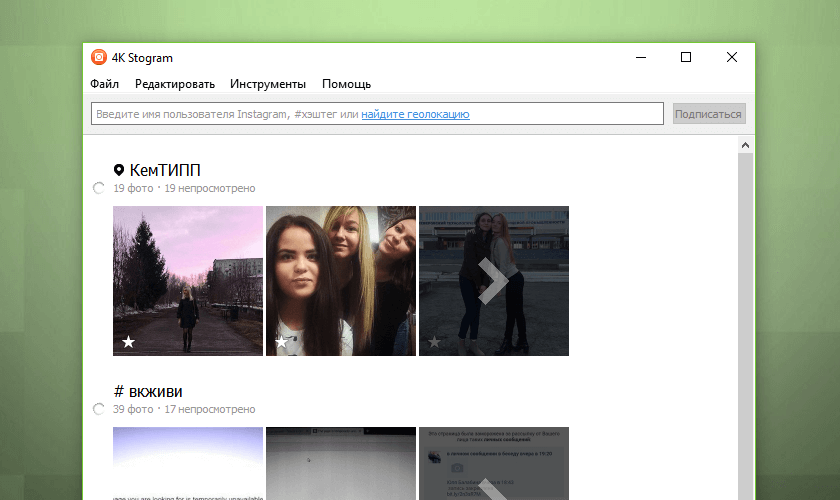Screen dimensions: 840x500
Task: Click the scrollbar up arrow
Action: coord(745,145)
